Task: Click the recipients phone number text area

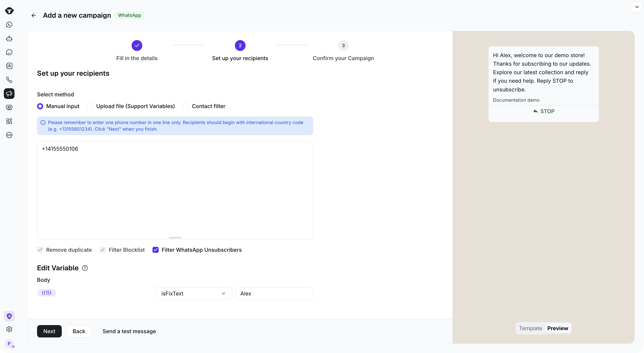Action: 175,190
